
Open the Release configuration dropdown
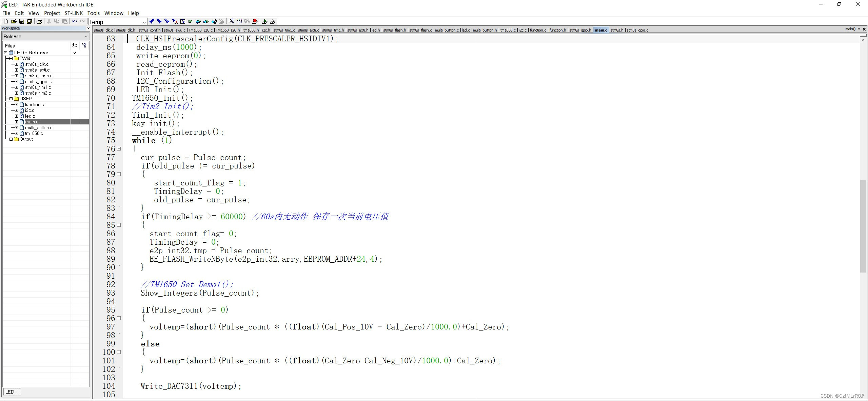point(86,36)
